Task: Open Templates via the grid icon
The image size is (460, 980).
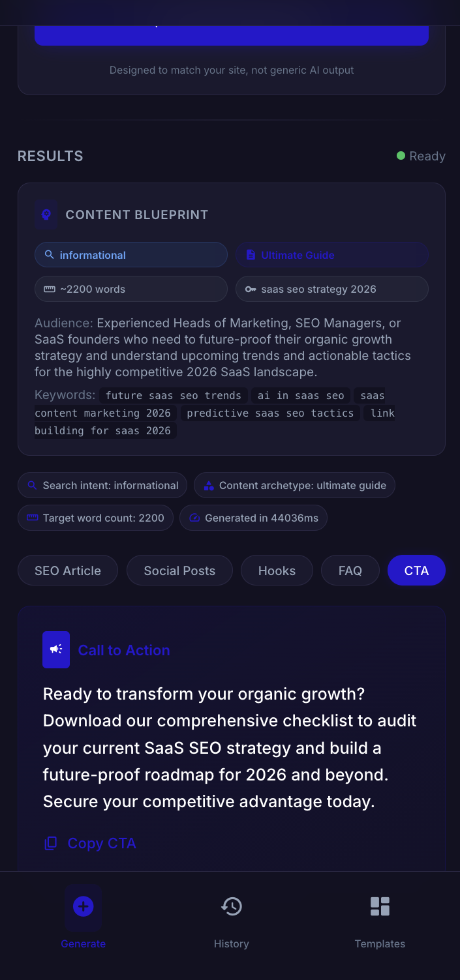Action: tap(380, 906)
